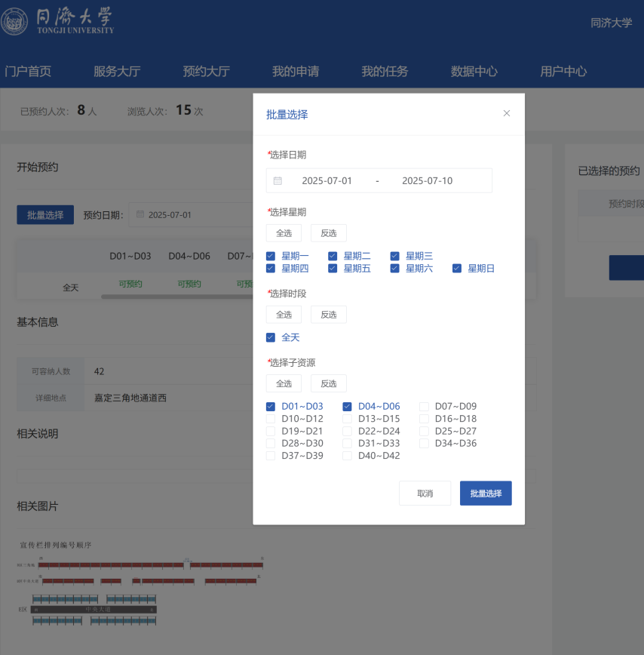Click the Tongji University logo
Viewport: 644px width, 655px height.
[x=57, y=21]
